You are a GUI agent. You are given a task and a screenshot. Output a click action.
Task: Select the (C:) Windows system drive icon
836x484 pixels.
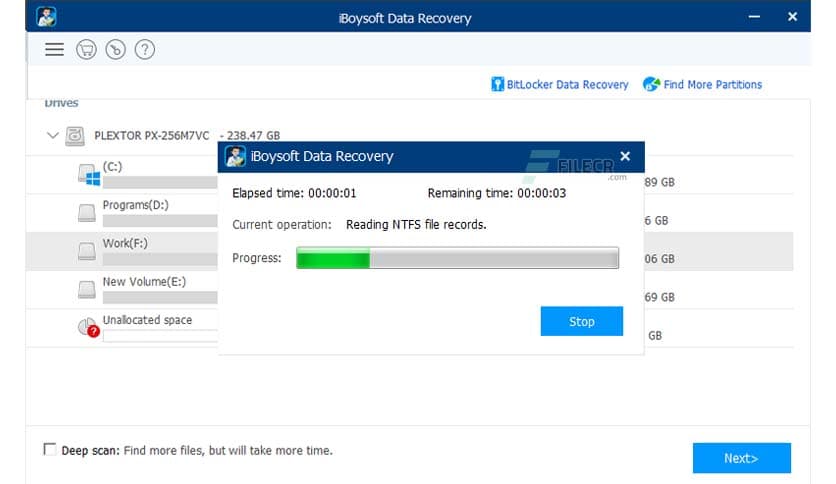click(89, 174)
